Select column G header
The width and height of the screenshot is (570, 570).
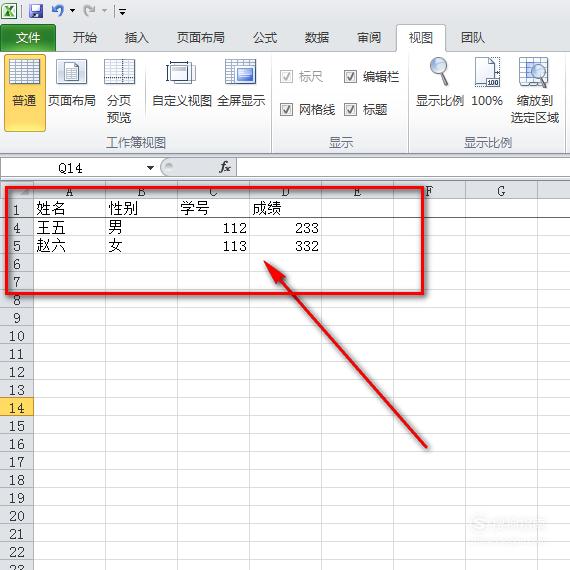[501, 190]
